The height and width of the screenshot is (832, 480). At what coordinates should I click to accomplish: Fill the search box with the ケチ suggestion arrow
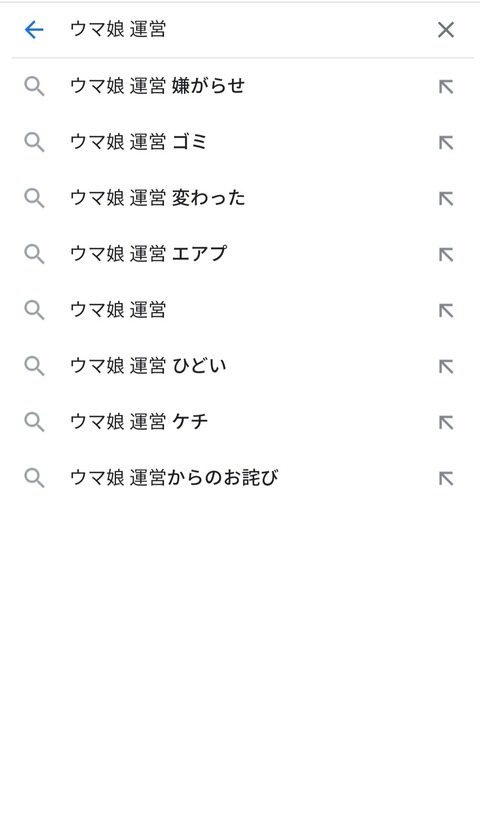[446, 423]
